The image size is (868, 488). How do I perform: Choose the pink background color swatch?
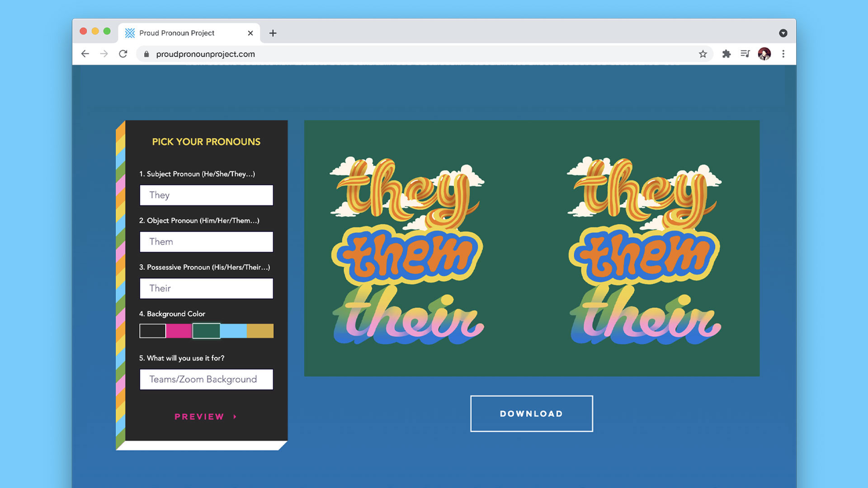tap(179, 331)
